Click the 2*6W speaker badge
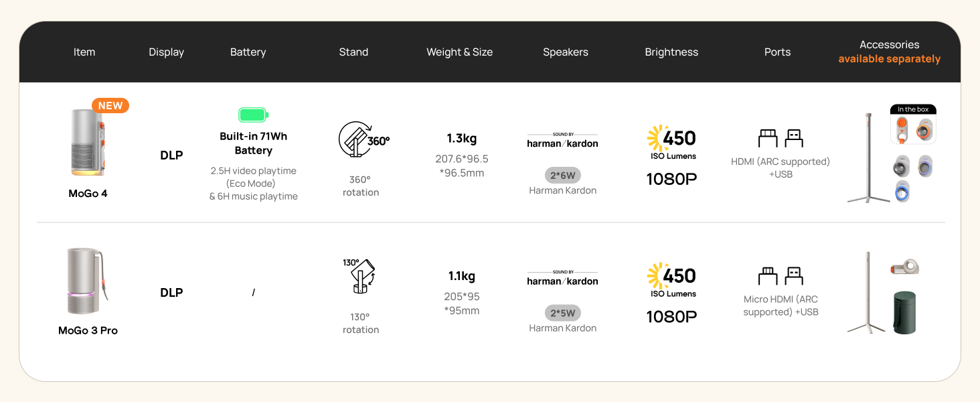 (562, 176)
